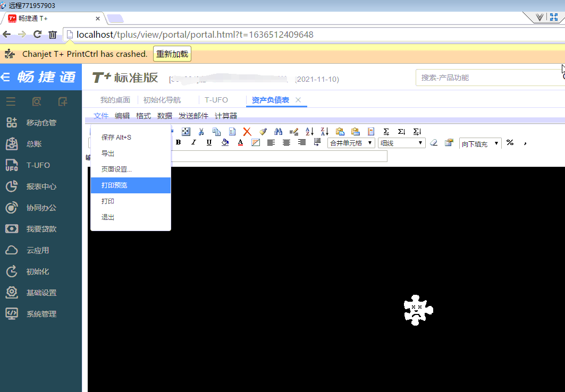Image resolution: width=565 pixels, height=392 pixels.
Task: Set center text alignment
Action: pyautogui.click(x=286, y=142)
